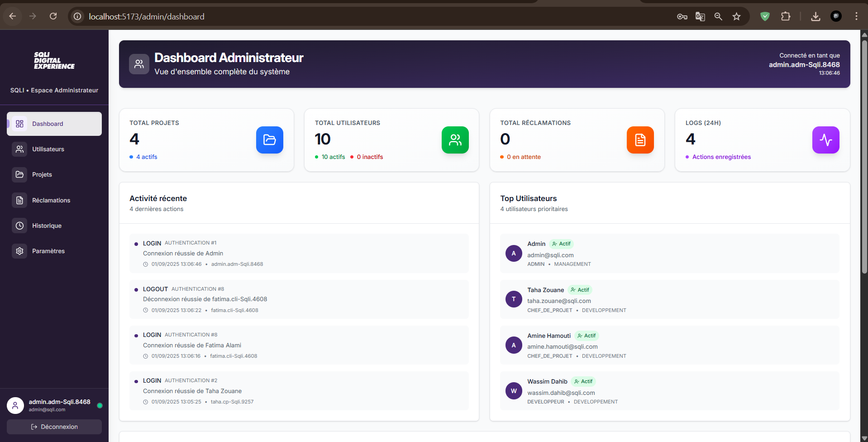Bookmark this page with the star icon

coord(736,17)
